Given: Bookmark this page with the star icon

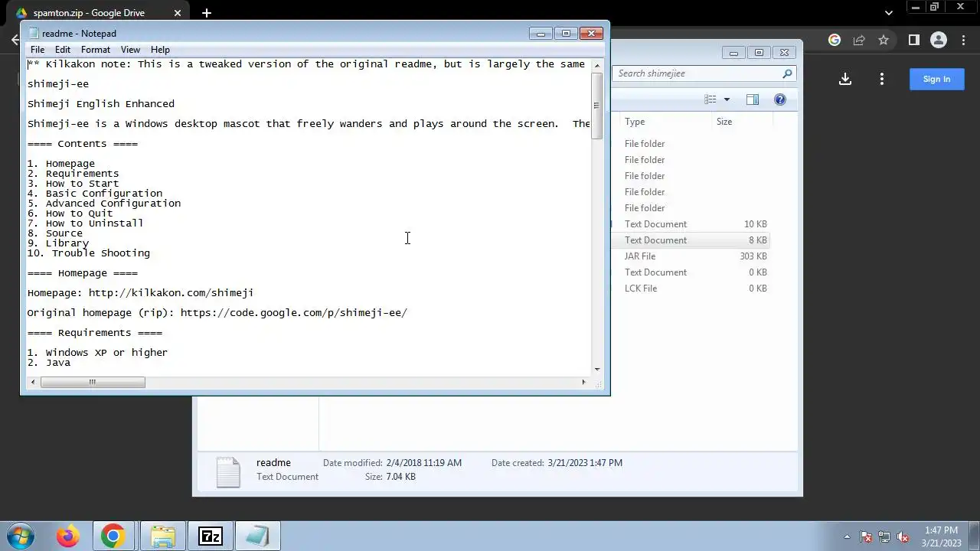Looking at the screenshot, I should point(884,40).
